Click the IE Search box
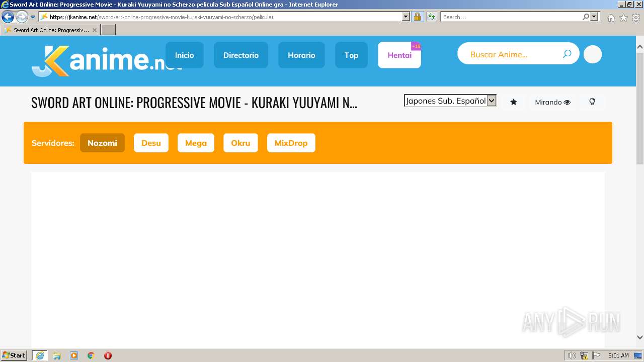The image size is (644, 362). pyautogui.click(x=511, y=17)
